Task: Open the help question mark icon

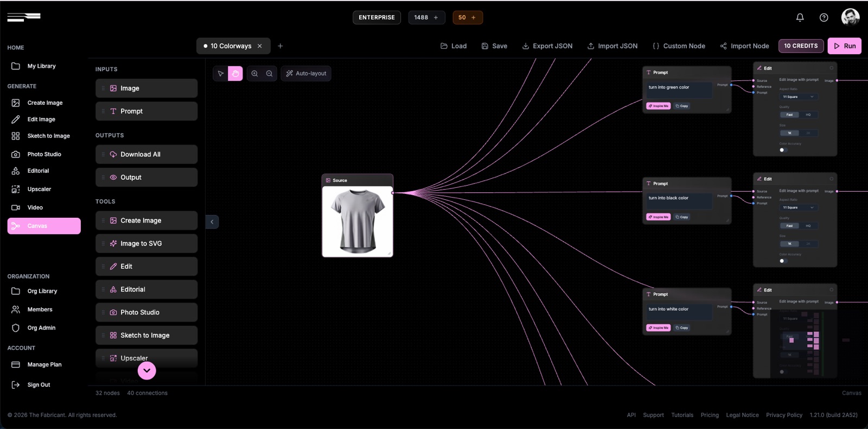Action: tap(824, 17)
